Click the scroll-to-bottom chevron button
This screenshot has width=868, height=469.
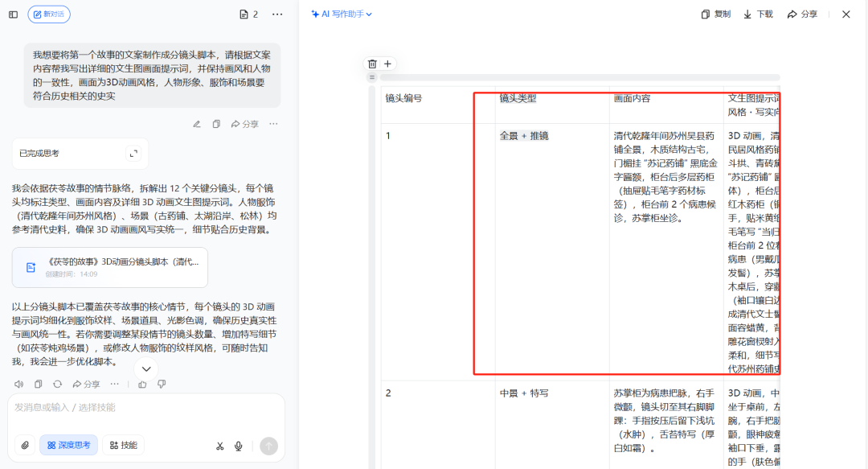145,368
